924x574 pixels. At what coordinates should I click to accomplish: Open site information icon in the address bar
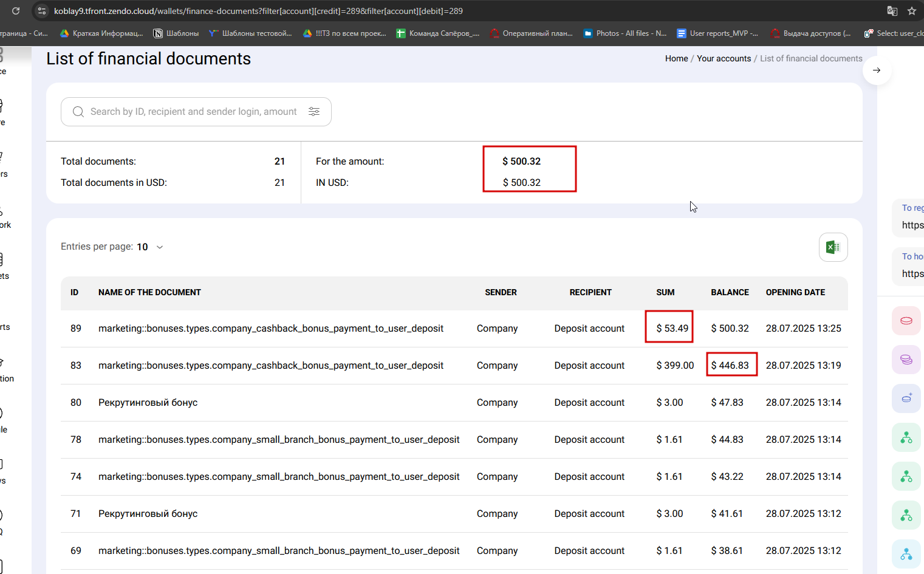tap(42, 11)
